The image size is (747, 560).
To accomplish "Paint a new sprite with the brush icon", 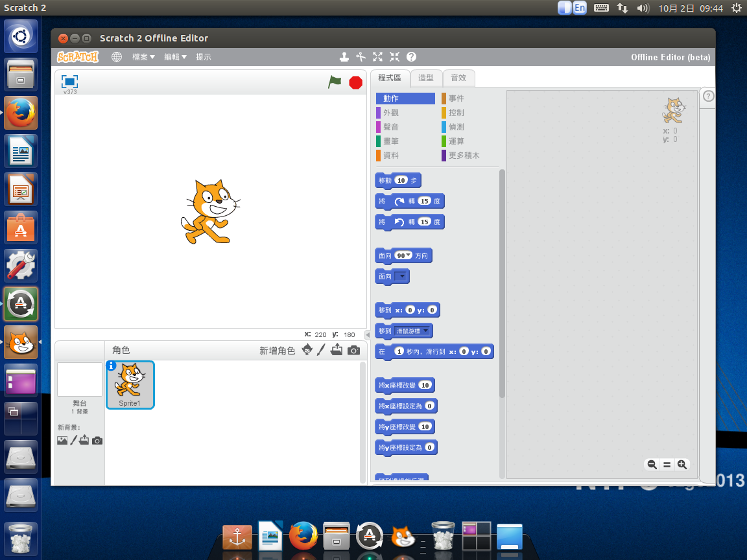I will (x=322, y=349).
